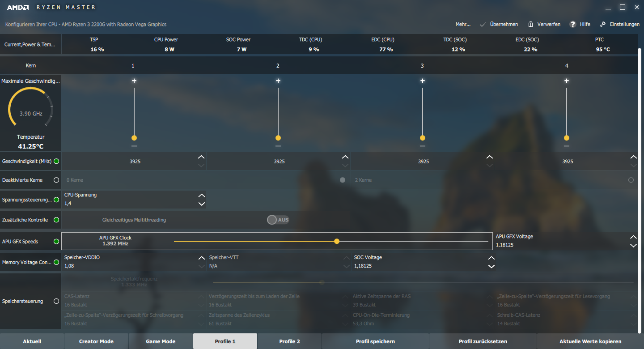The image size is (644, 349).
Task: Raise SOC Voltage with up arrow
Action: (x=491, y=258)
